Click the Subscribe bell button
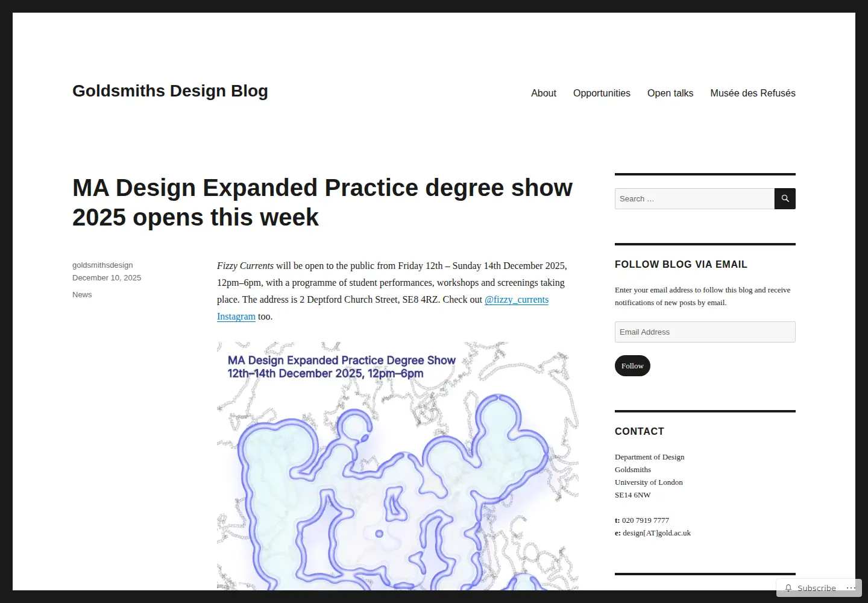Screen dimensions: 868x603 click(810, 588)
